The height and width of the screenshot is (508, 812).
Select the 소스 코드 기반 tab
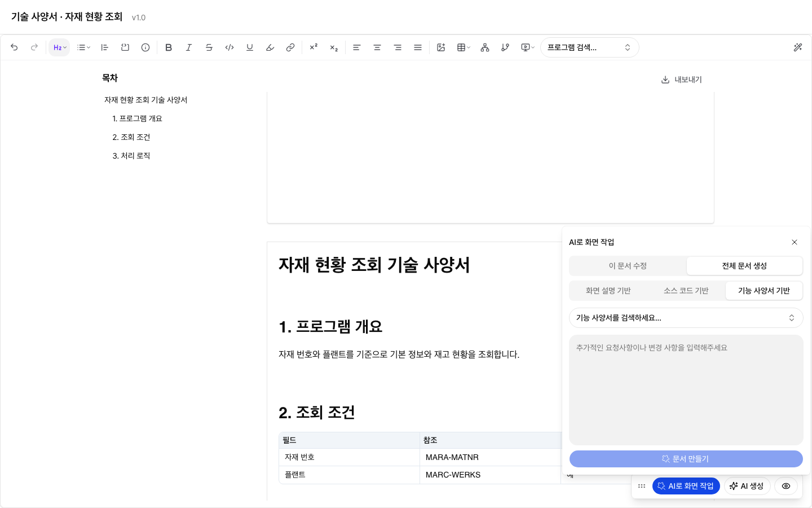[x=686, y=291]
